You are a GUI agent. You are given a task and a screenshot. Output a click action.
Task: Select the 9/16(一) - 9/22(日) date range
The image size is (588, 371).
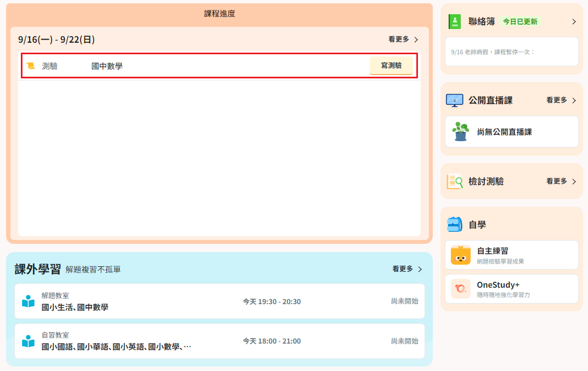pos(56,39)
